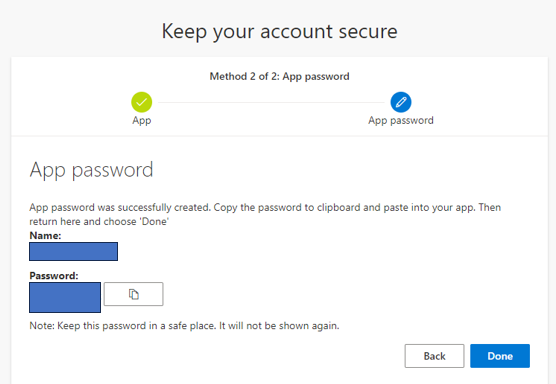556x384 pixels.
Task: Select the redacted Password value box
Action: [x=65, y=297]
